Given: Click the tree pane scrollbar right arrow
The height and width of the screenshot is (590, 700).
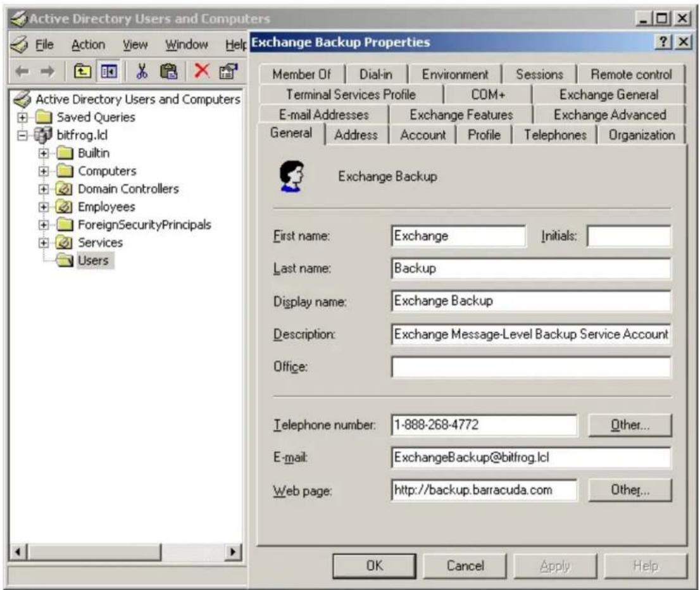Looking at the screenshot, I should 232,551.
